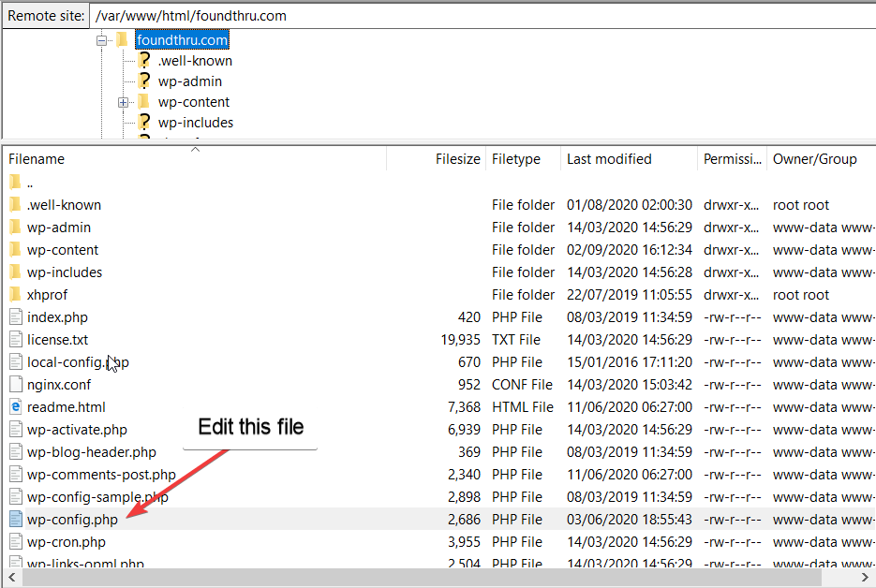Select the .well-known folder name in list
876x588 pixels.
[64, 205]
